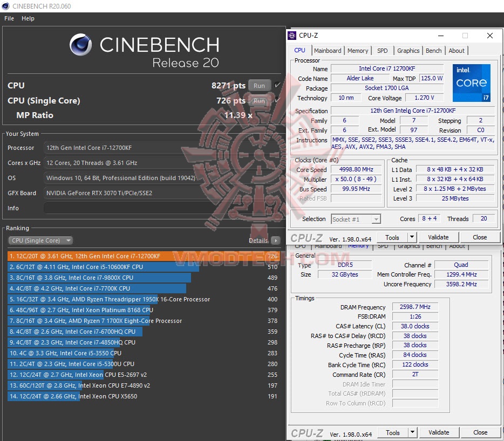Screen dimensions: 504x441
Task: Click Close in the Memory CPU-Z window
Action: [480, 432]
